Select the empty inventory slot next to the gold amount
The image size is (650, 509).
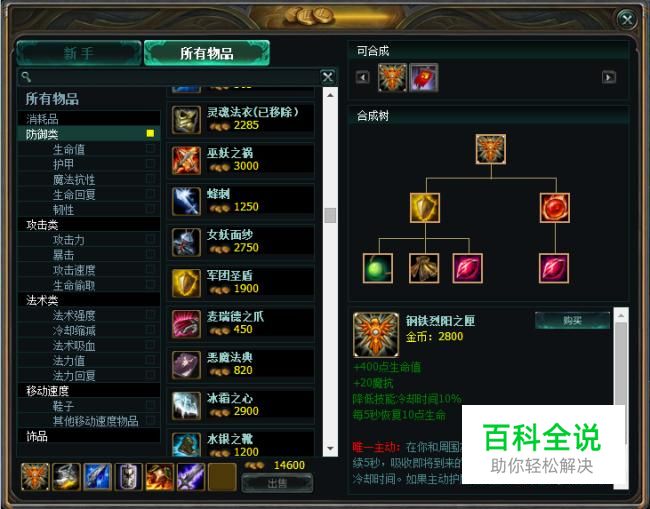222,477
